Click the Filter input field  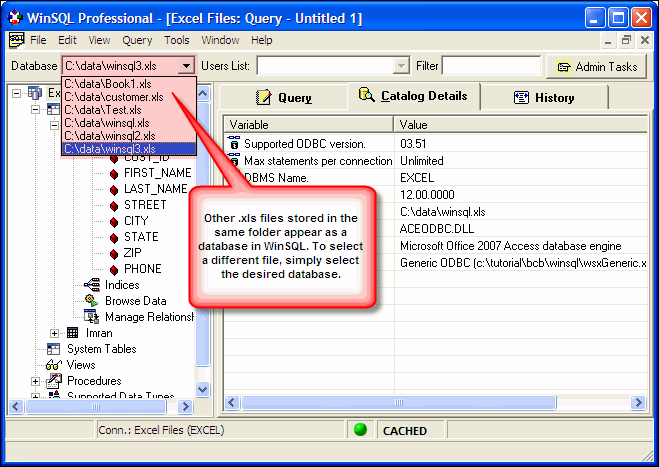(491, 66)
